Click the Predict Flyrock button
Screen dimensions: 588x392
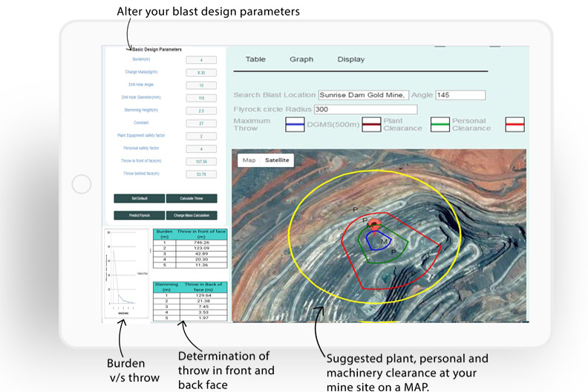click(139, 215)
